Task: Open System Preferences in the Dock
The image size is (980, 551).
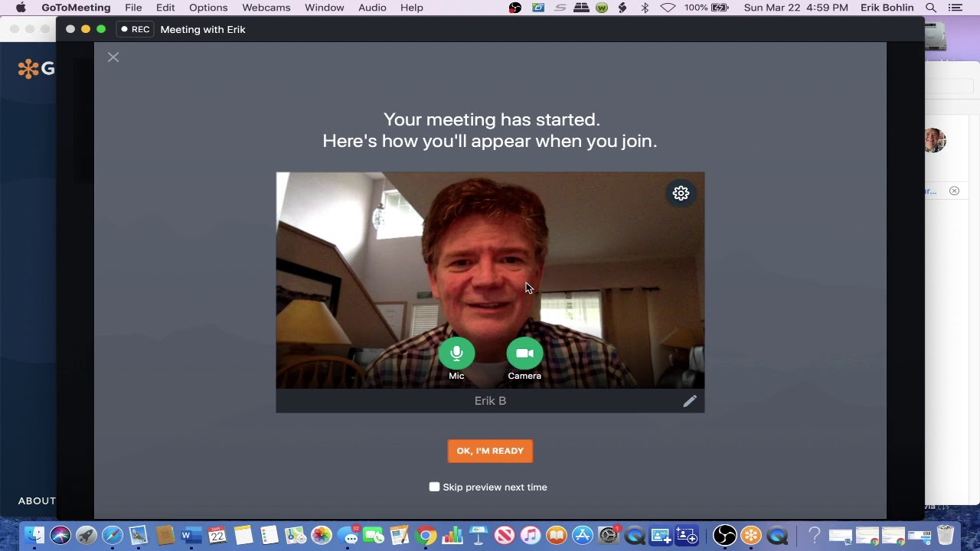Action: pos(609,536)
